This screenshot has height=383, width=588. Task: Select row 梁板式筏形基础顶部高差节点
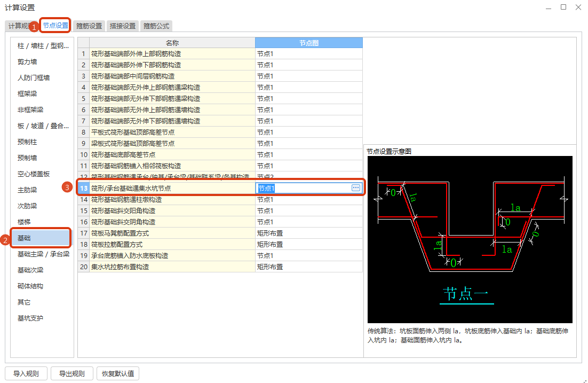pyautogui.click(x=220, y=144)
